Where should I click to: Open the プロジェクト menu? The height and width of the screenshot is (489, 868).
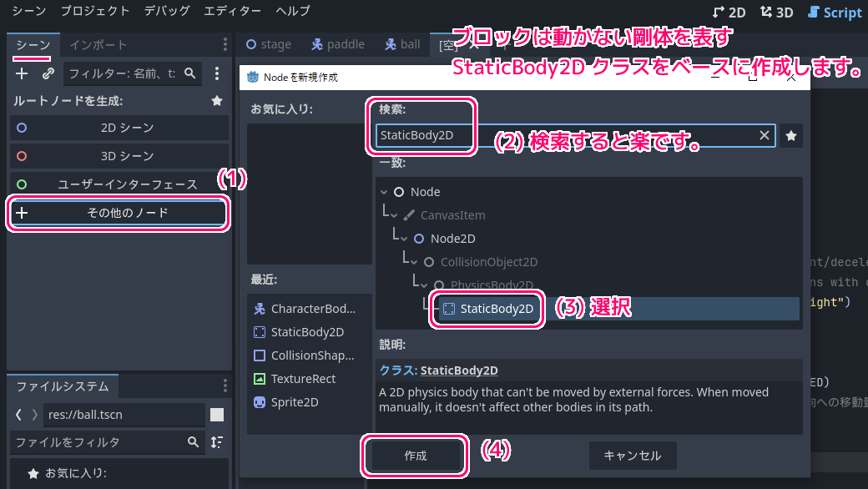point(95,11)
